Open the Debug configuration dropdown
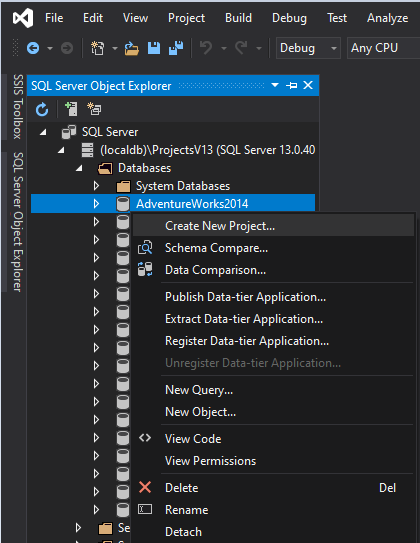The width and height of the screenshot is (420, 543). pos(308,48)
